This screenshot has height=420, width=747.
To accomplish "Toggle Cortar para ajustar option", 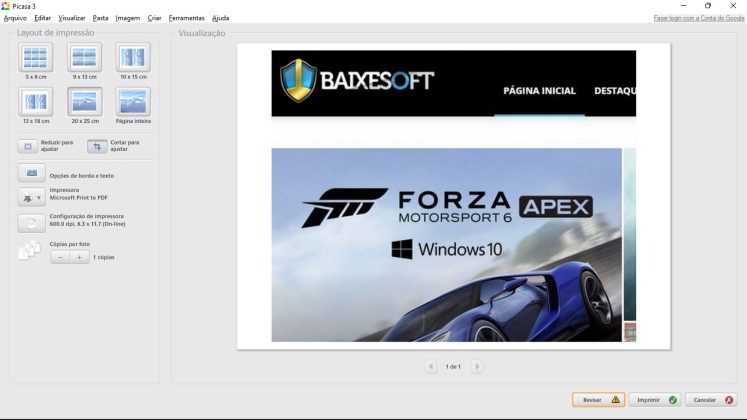I will pyautogui.click(x=97, y=146).
